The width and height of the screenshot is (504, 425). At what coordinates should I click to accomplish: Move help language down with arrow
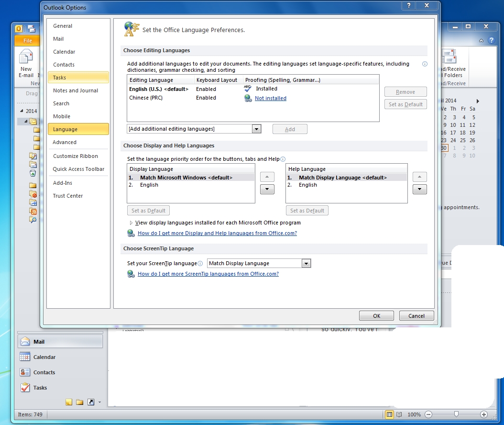(x=419, y=189)
